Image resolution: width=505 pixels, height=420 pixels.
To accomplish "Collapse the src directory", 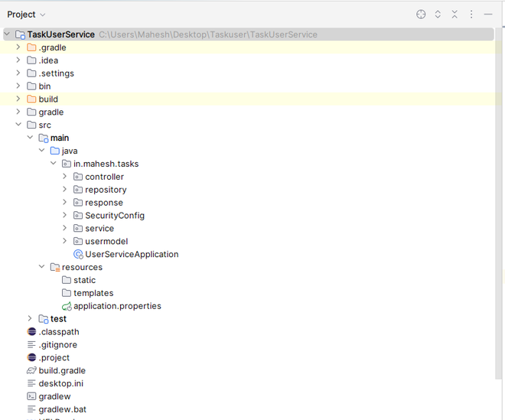I will pyautogui.click(x=18, y=125).
